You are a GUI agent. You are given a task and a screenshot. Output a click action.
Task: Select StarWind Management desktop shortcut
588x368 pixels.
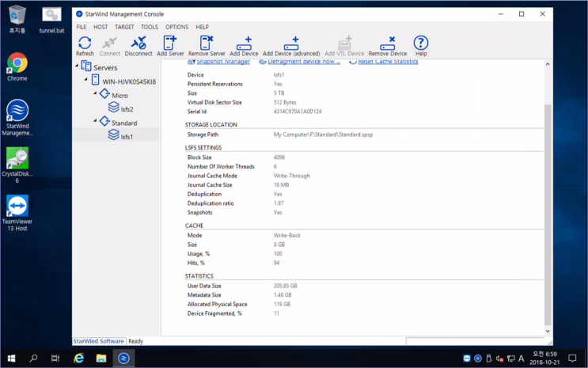pyautogui.click(x=17, y=118)
